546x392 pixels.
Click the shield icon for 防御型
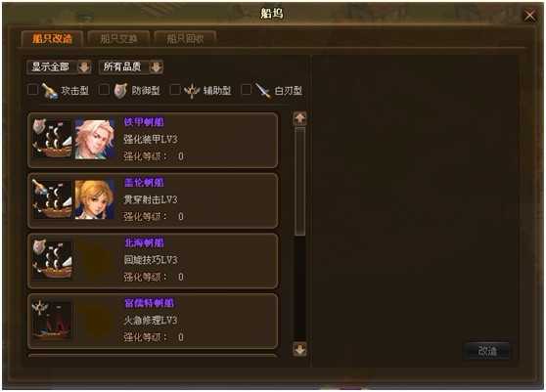click(x=120, y=91)
